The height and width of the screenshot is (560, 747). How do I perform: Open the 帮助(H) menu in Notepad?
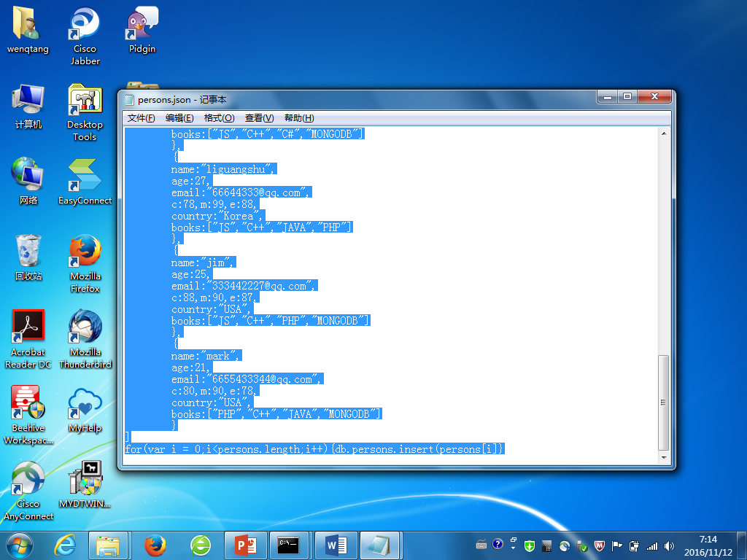point(299,118)
